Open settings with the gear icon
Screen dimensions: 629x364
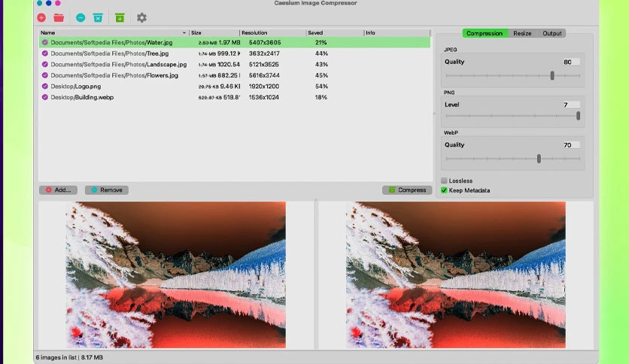141,17
